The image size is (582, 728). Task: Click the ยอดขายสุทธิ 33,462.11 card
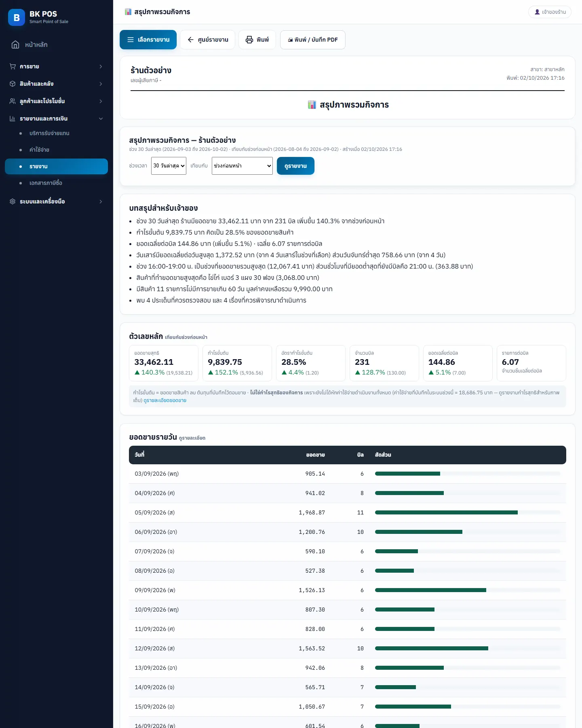[x=164, y=363]
